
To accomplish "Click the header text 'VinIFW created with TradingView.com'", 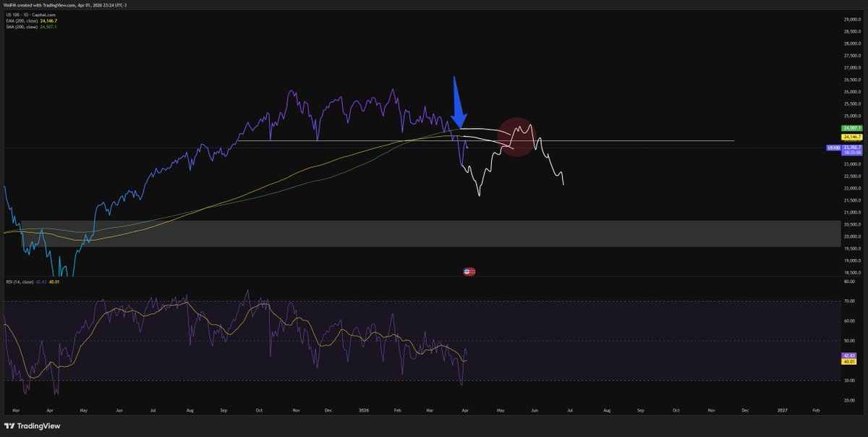I will pos(38,5).
